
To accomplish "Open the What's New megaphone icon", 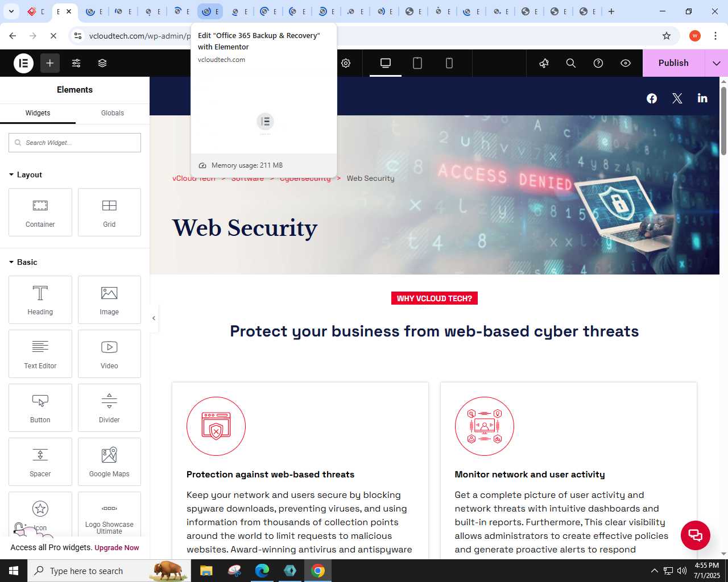I will click(x=544, y=63).
